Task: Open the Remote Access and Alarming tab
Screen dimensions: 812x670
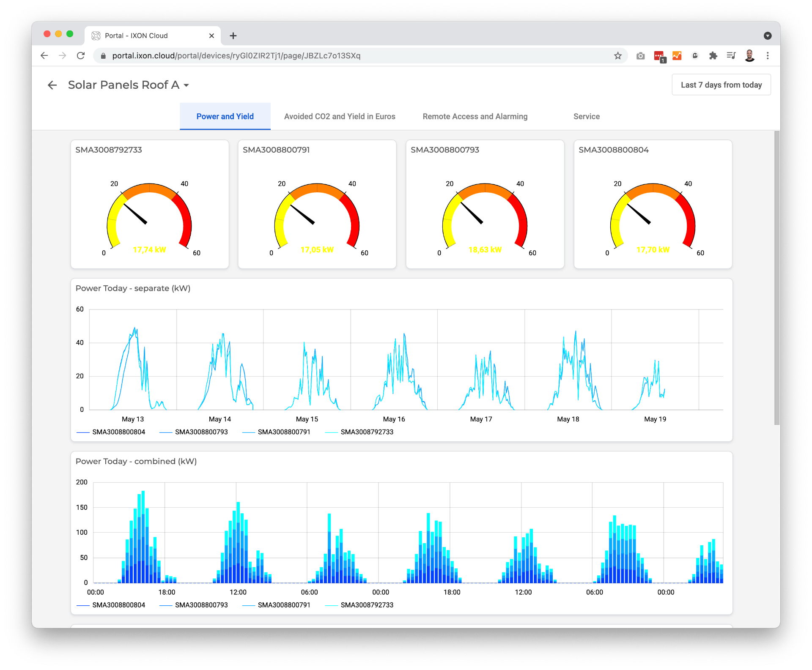Action: point(475,116)
